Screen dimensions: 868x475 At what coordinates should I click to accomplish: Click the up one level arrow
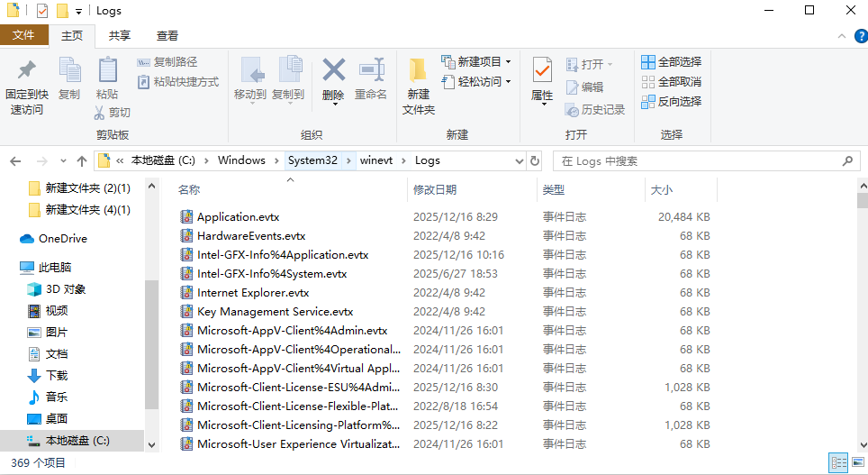[x=82, y=161]
